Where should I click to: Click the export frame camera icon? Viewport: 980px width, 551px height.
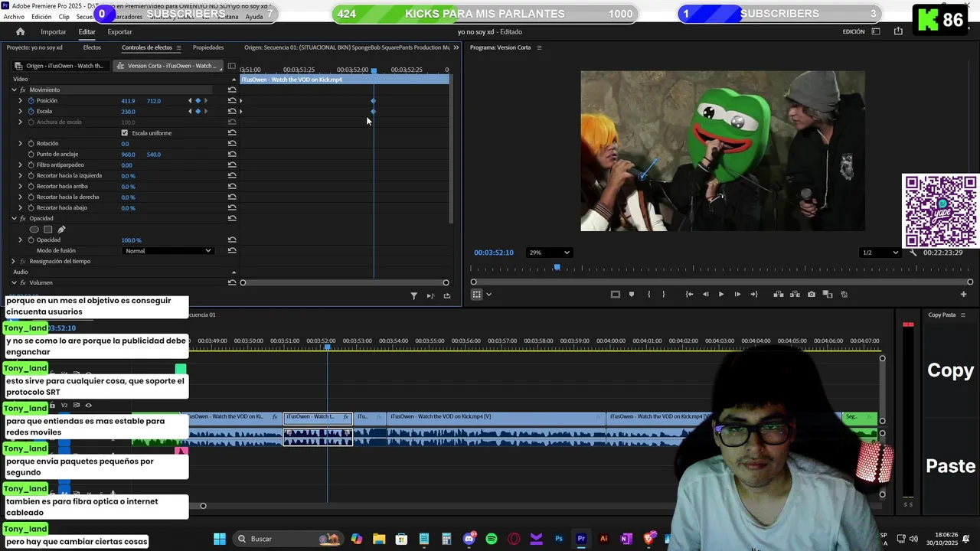pos(812,294)
